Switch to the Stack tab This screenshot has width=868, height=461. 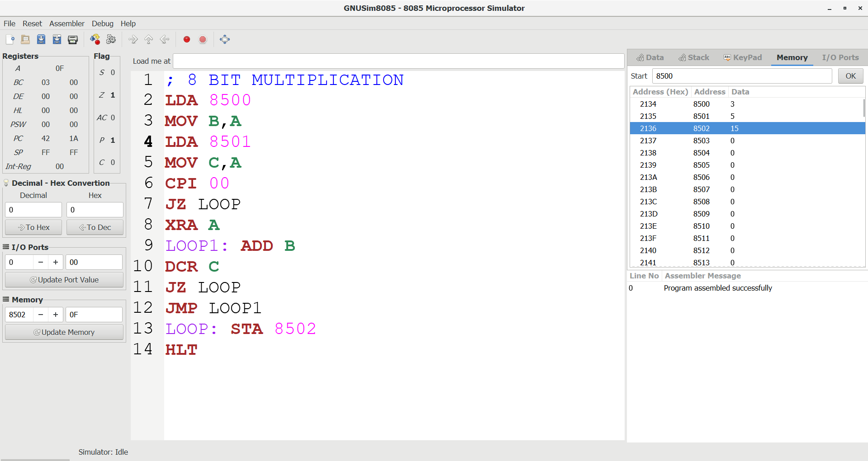(694, 57)
